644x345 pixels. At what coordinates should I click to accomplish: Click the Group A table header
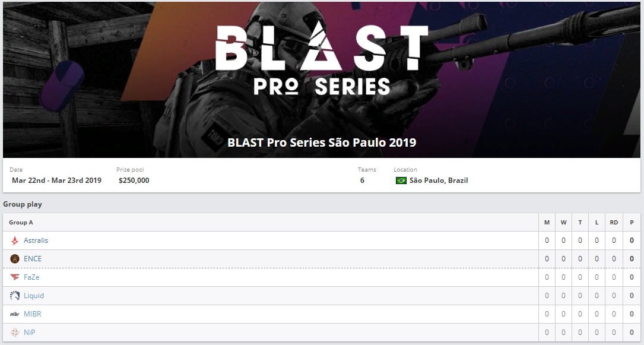click(x=21, y=222)
